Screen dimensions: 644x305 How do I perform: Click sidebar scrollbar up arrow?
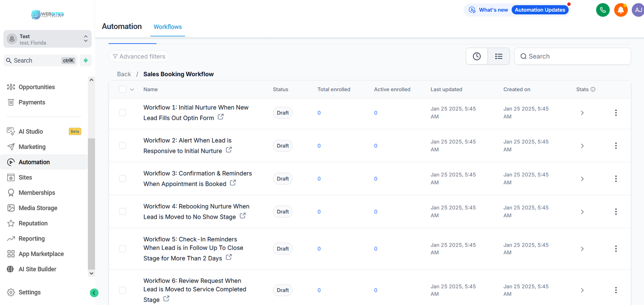point(91,80)
